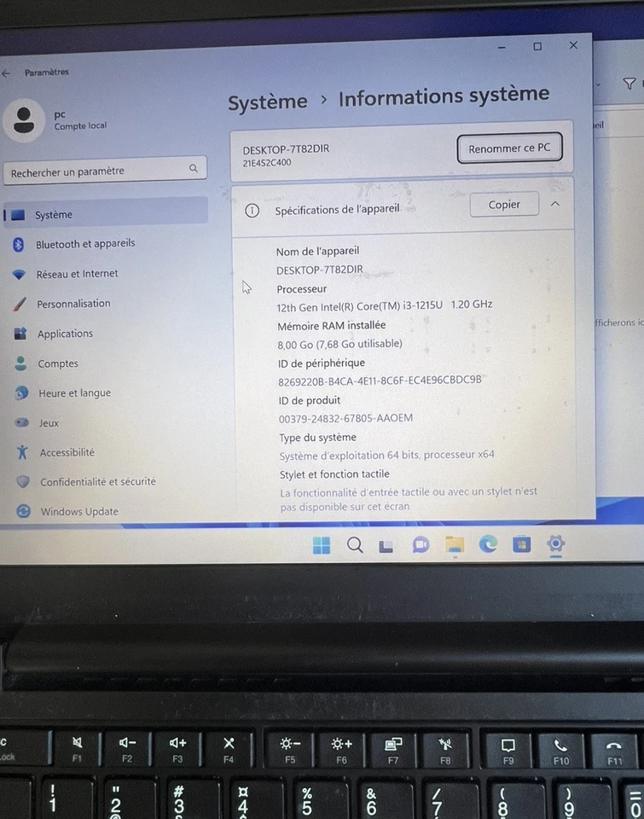Select Système in the sidebar
644x819 pixels.
click(106, 214)
